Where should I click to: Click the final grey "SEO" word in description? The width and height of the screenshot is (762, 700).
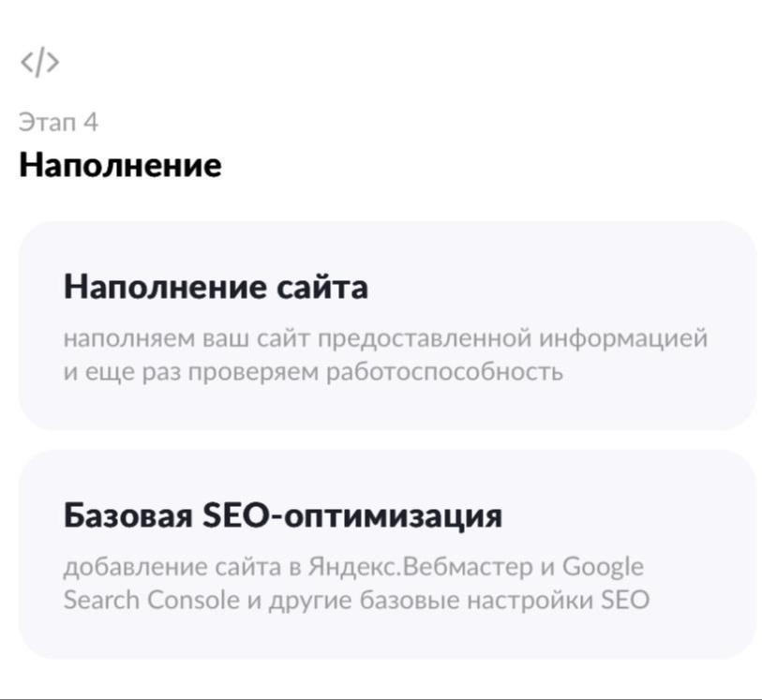[x=625, y=600]
